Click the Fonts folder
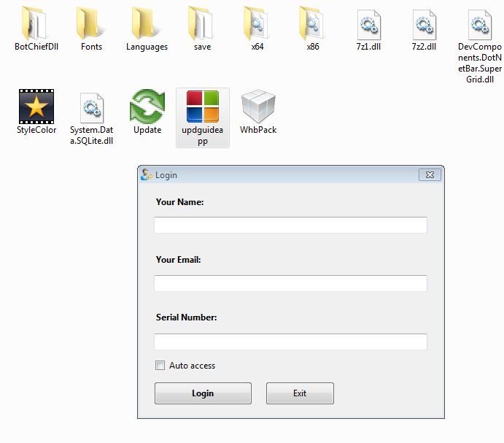Image resolution: width=504 pixels, height=443 pixels. (91, 23)
